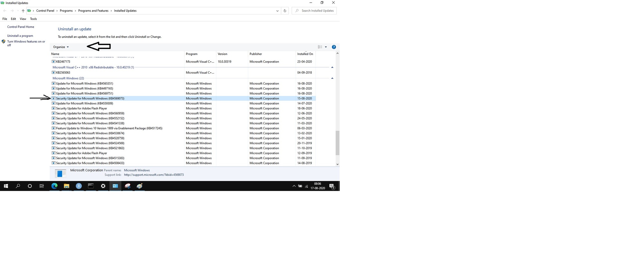This screenshot has width=644, height=274.
Task: Click the forward navigation arrow
Action: (12, 11)
